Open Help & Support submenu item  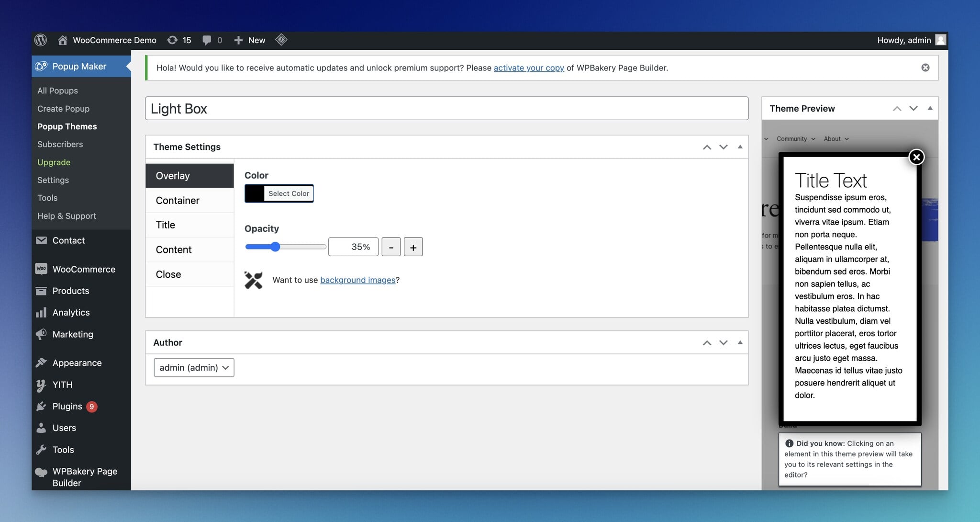(x=67, y=216)
